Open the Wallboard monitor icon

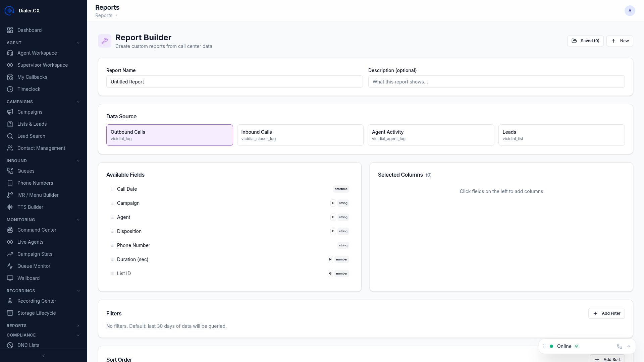pyautogui.click(x=10, y=278)
